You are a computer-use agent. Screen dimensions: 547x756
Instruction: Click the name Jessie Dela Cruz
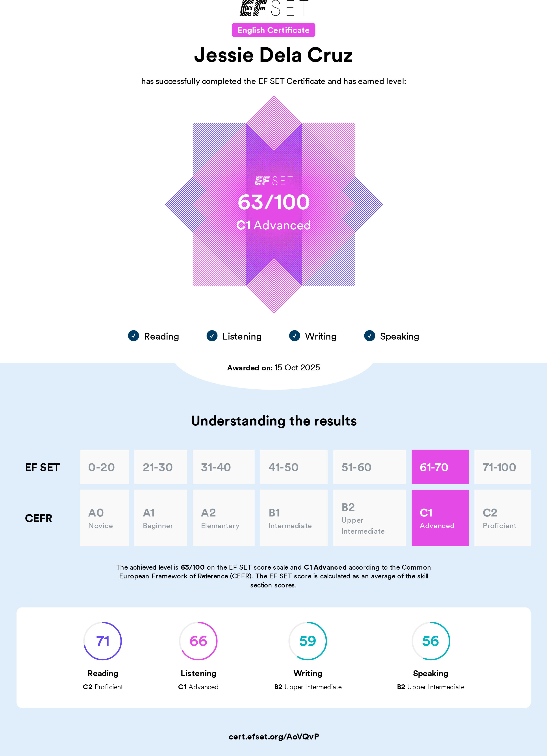point(273,55)
